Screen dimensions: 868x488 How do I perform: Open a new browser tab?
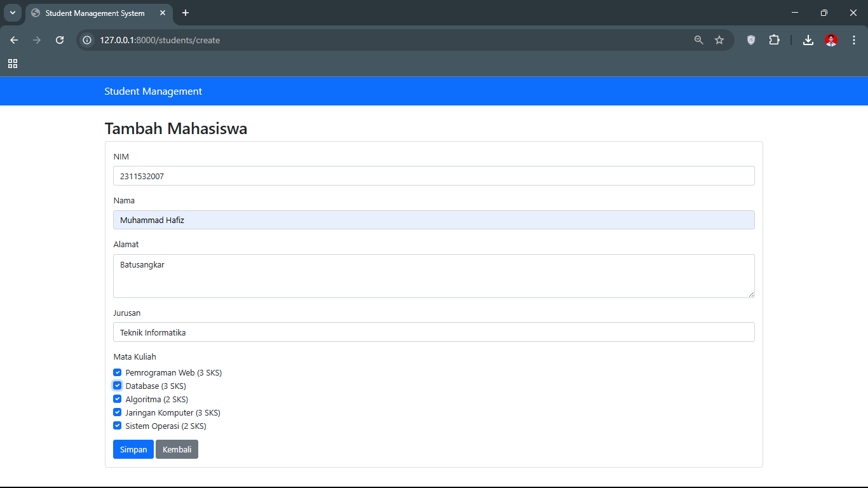[x=186, y=13]
